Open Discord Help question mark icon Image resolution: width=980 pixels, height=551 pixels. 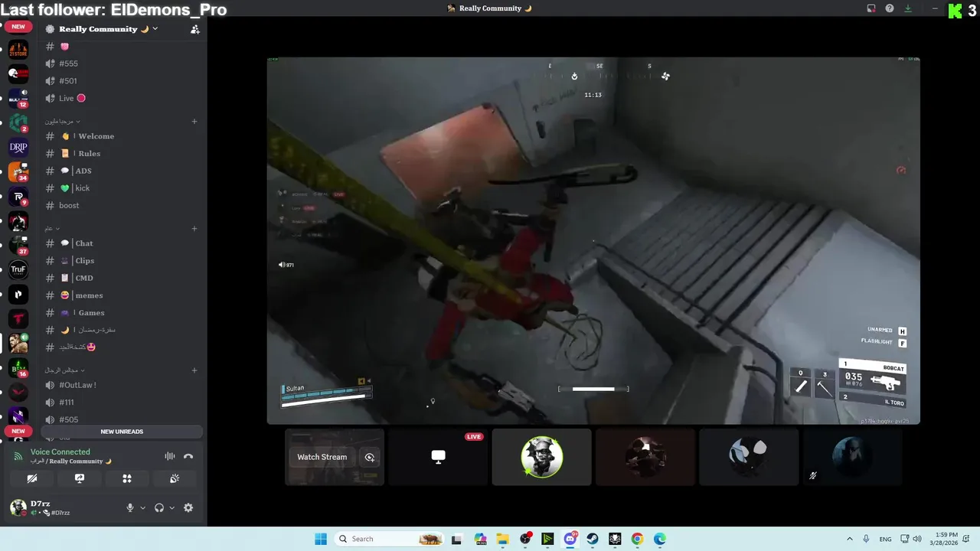890,8
